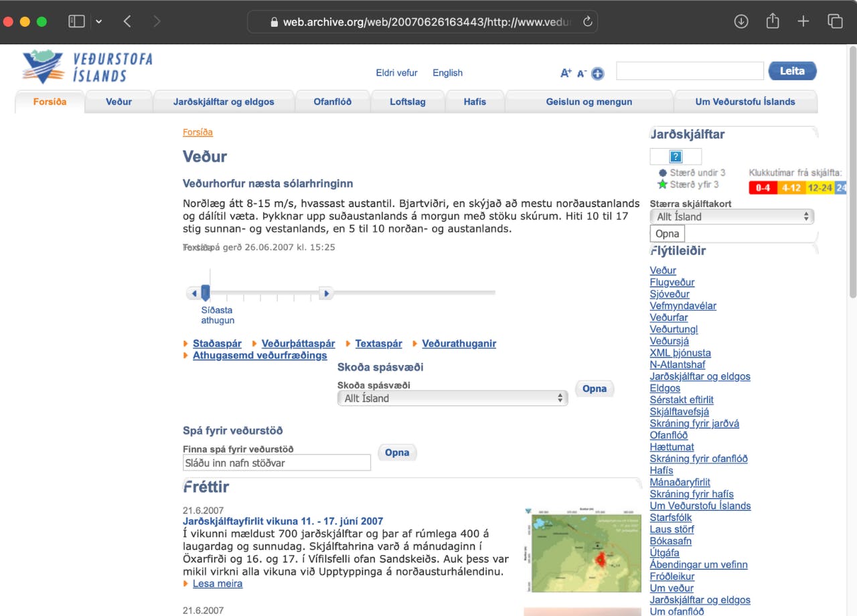Screen dimensions: 857x616
Task: Open Vefmyndavélar quick link
Action: coord(683,306)
